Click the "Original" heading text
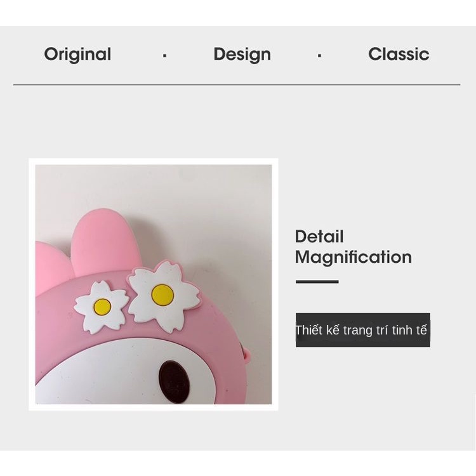The height and width of the screenshot is (476, 476). click(x=77, y=55)
